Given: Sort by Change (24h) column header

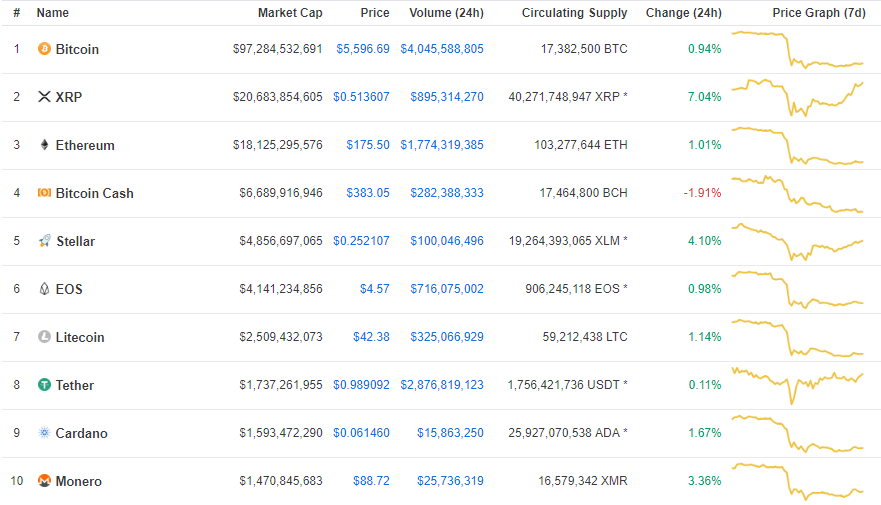Looking at the screenshot, I should click(x=683, y=12).
